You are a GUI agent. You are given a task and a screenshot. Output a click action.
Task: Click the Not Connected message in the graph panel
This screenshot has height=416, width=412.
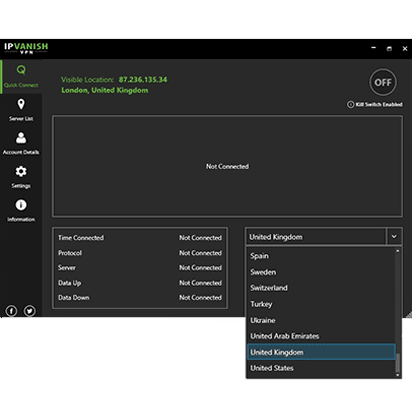point(227,166)
